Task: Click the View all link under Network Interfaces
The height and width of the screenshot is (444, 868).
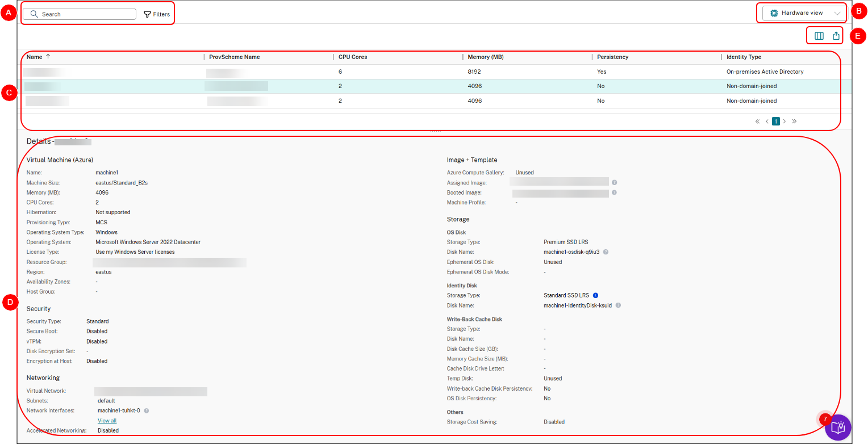Action: coord(107,420)
